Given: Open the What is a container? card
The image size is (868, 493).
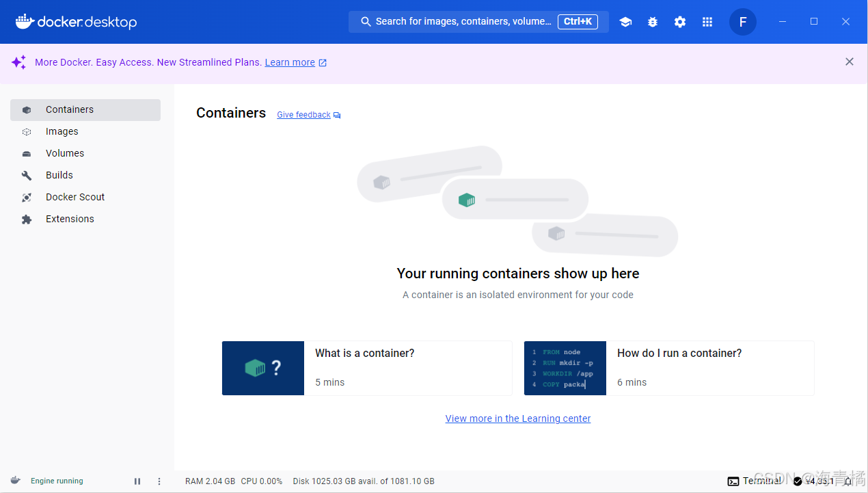Looking at the screenshot, I should tap(367, 368).
